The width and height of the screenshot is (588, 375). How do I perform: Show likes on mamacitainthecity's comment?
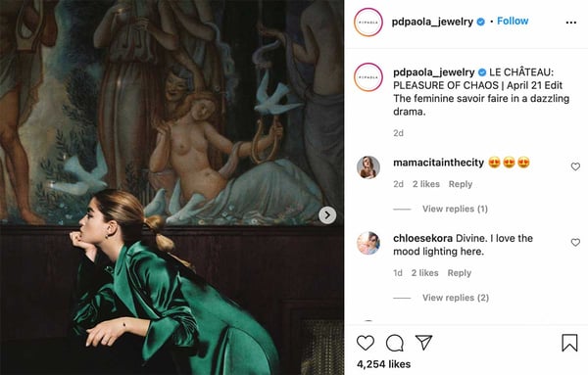425,184
